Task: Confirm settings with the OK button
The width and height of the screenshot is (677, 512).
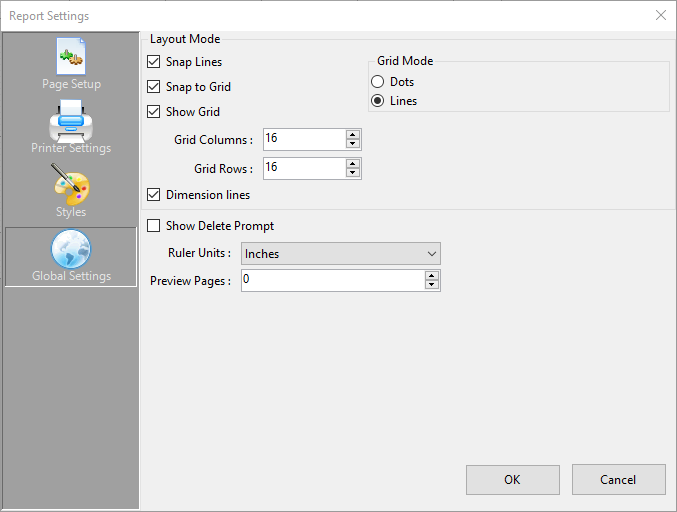Action: point(512,480)
